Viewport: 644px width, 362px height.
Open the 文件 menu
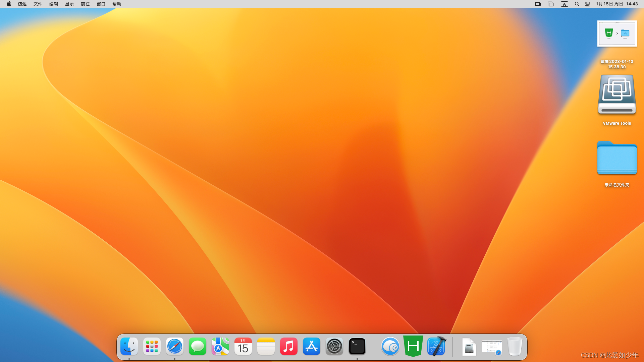pyautogui.click(x=38, y=4)
